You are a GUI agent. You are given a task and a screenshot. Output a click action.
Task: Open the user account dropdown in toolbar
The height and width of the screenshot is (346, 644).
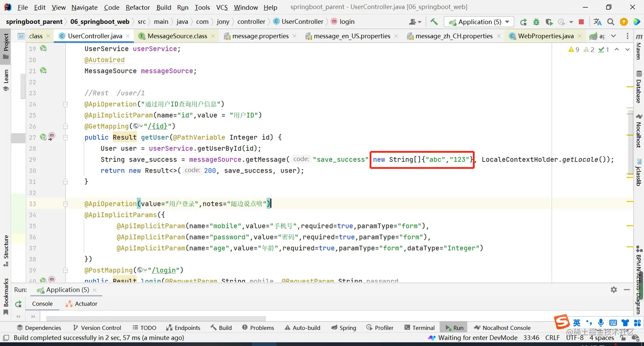(x=415, y=22)
